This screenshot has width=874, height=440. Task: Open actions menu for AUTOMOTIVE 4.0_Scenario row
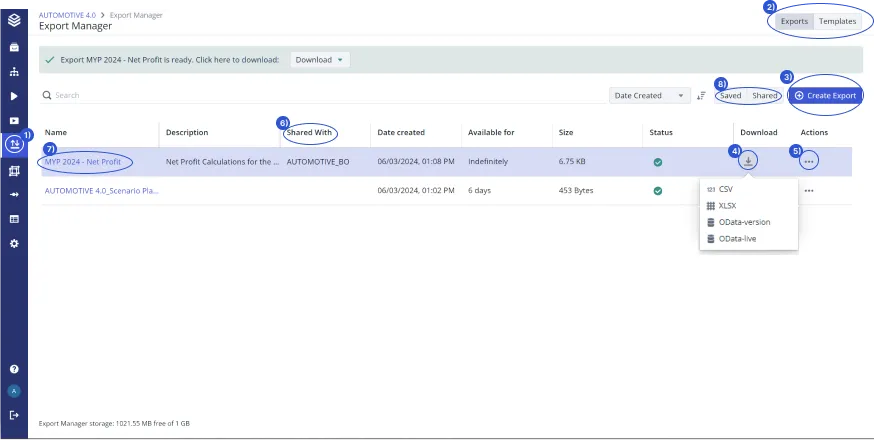[809, 191]
